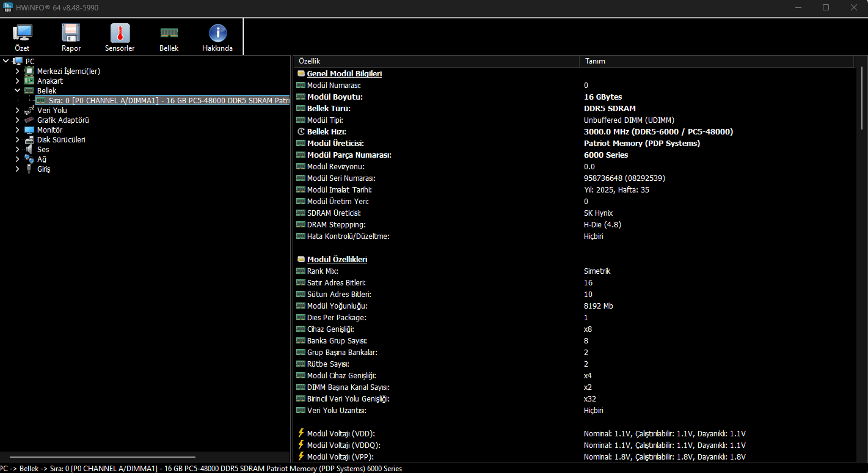Click the Bellek Hızı clock icon
Image resolution: width=868 pixels, height=473 pixels.
301,131
